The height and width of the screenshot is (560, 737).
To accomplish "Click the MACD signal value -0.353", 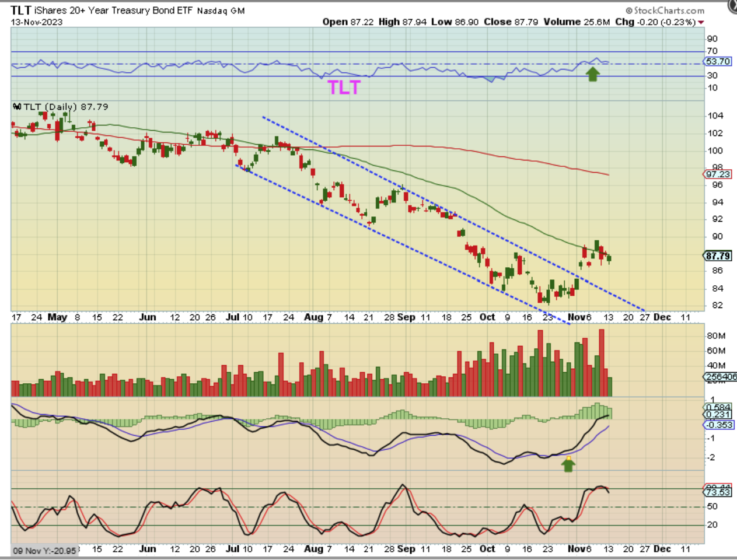I will [719, 425].
